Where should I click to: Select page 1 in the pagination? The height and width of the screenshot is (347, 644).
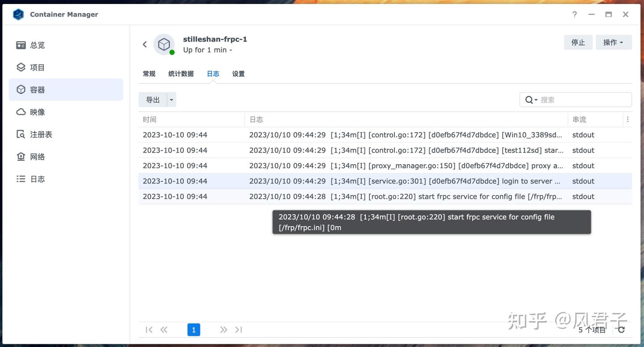coord(194,330)
